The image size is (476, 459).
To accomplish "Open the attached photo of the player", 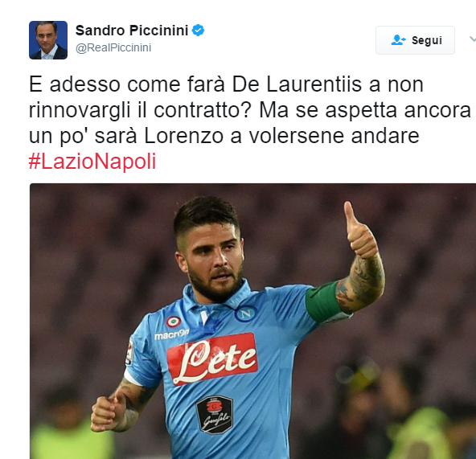I will [252, 322].
